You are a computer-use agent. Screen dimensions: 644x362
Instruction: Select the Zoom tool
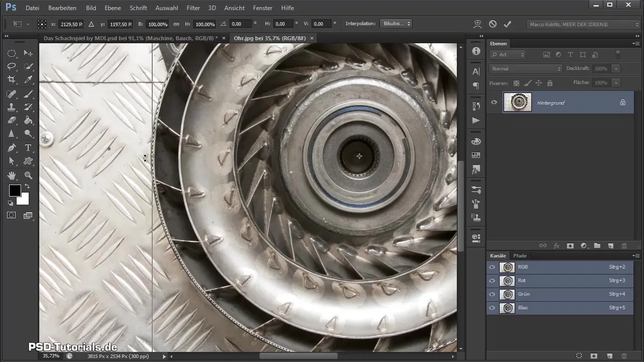point(28,175)
